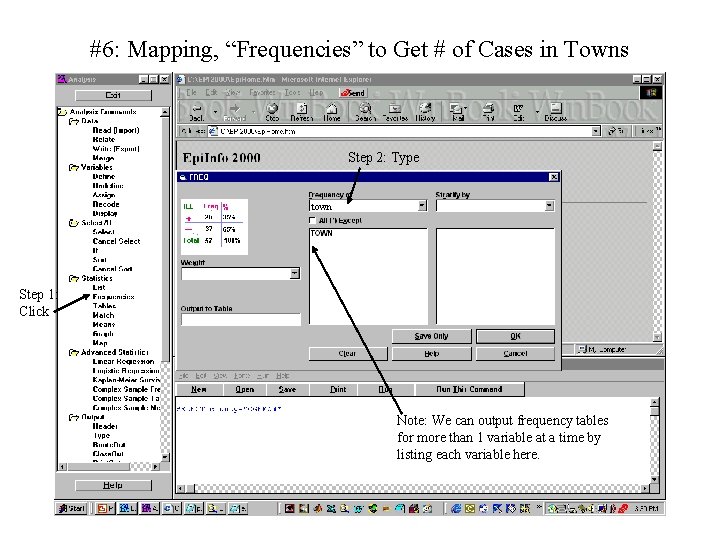Select TOWN in the frequency variable list
This screenshot has height=540, width=720.
pos(321,233)
